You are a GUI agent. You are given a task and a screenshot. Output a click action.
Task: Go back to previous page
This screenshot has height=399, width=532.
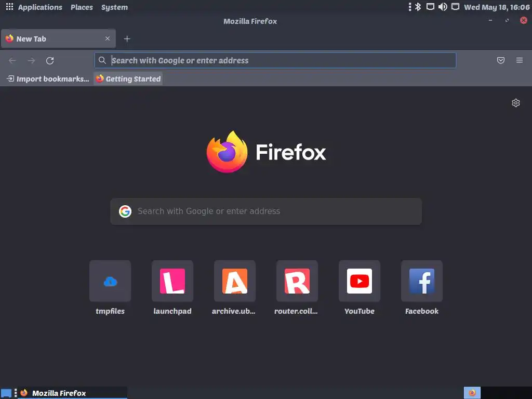point(12,60)
